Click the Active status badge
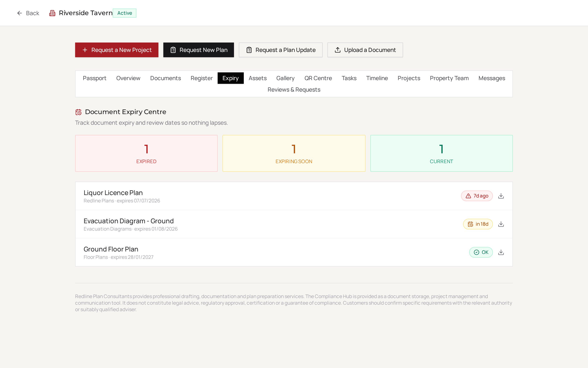 pos(125,13)
